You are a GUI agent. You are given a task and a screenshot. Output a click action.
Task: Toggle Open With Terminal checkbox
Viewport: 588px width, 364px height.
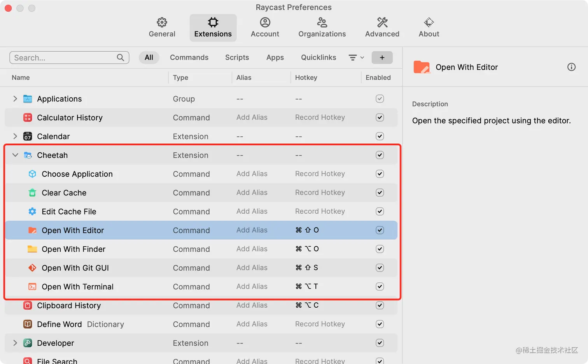tap(380, 287)
